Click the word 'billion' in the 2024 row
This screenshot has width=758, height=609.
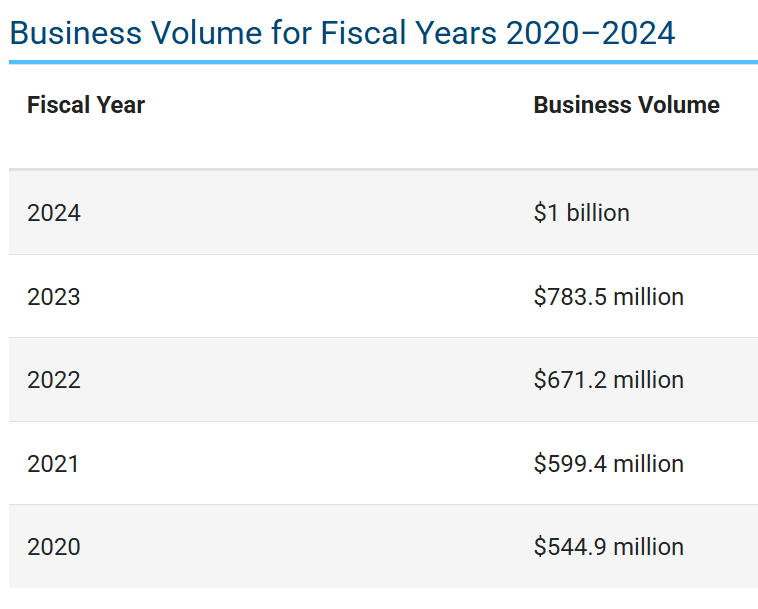598,213
